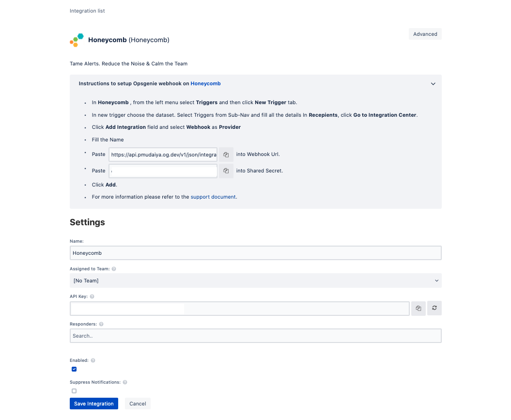Go back to the Integration list
Image resolution: width=511 pixels, height=420 pixels.
coord(87,11)
